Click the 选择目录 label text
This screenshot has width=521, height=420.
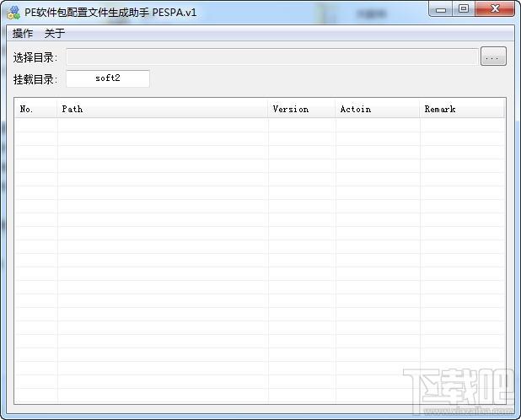coord(35,57)
